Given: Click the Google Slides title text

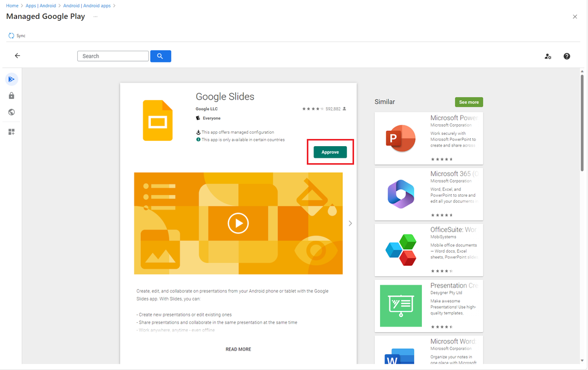Looking at the screenshot, I should point(225,97).
